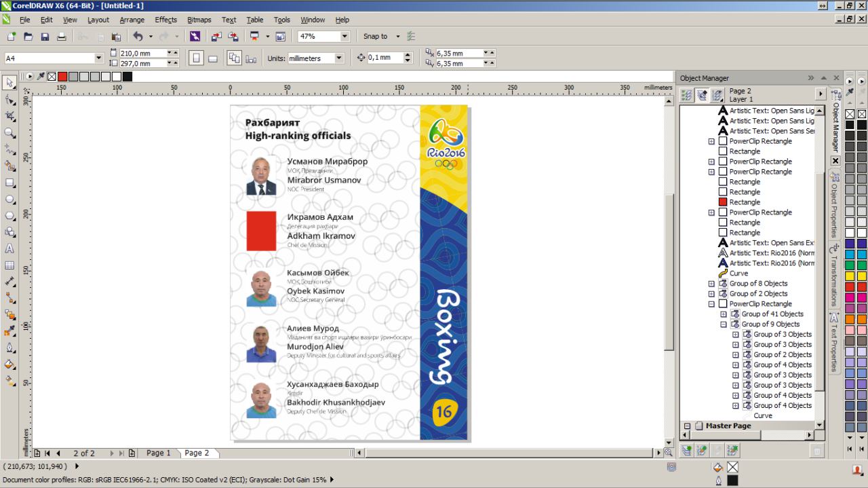
Task: Collapse the Master Page node
Action: click(x=687, y=426)
